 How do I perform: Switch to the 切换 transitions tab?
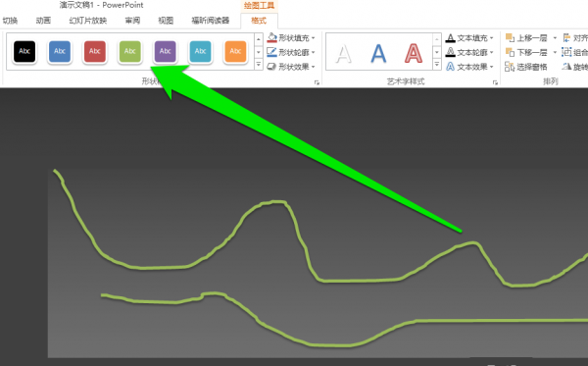click(x=10, y=21)
